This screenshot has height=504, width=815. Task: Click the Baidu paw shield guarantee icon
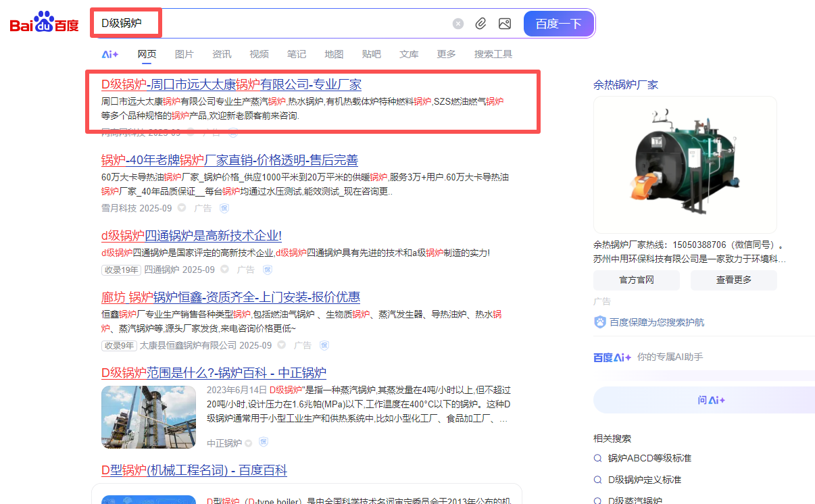point(599,322)
